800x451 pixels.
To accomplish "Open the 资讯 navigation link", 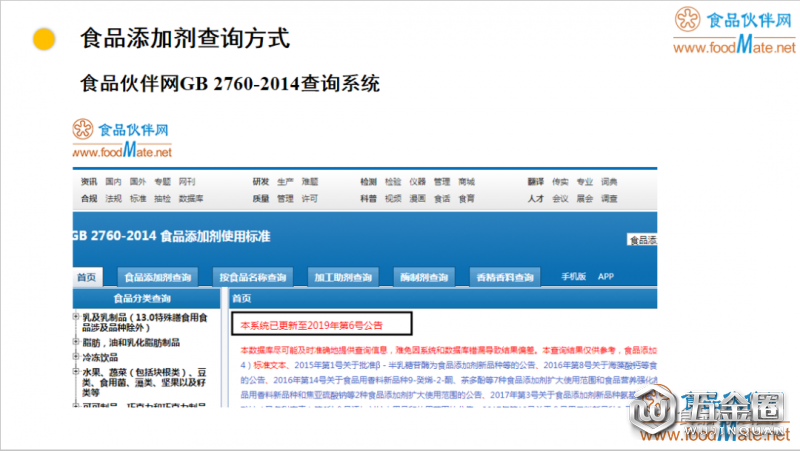I will (x=89, y=182).
